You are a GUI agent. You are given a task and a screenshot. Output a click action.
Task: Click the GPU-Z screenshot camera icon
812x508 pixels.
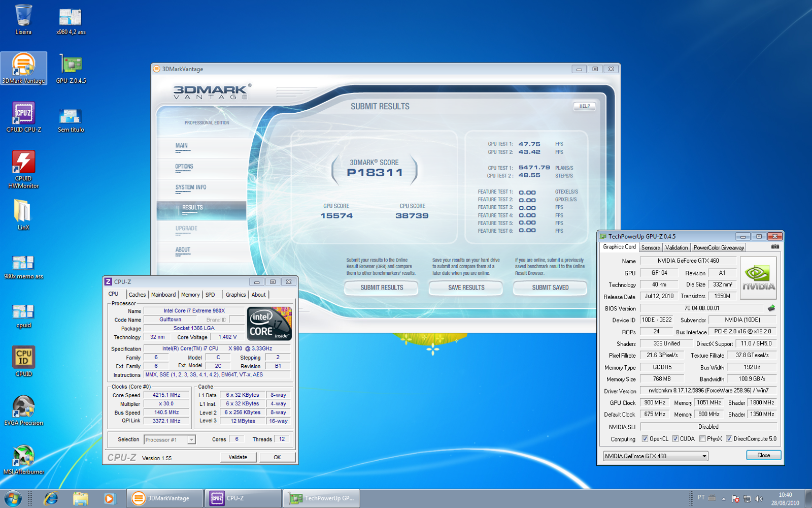pos(775,247)
